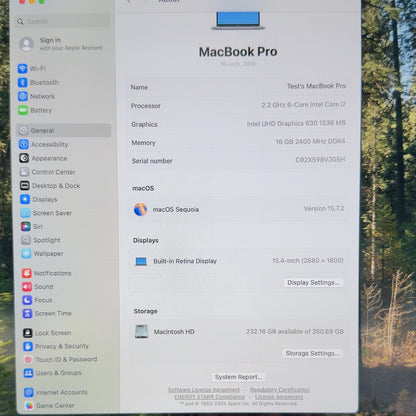Open the Notifications pane icon
This screenshot has width=416, height=416.
point(27,273)
